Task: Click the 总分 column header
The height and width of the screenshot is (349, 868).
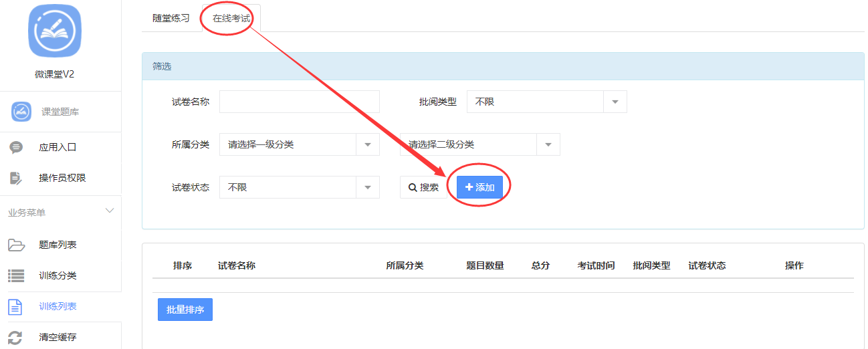Action: (x=540, y=265)
